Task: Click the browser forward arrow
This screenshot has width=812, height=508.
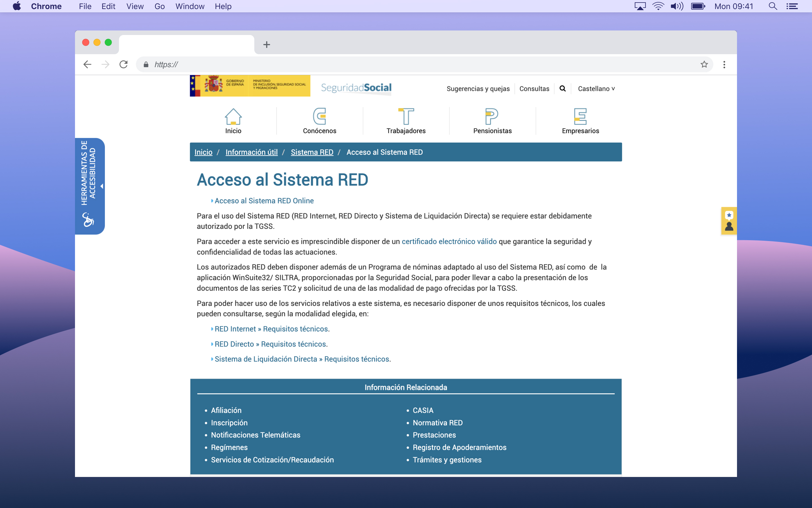Action: (x=105, y=65)
